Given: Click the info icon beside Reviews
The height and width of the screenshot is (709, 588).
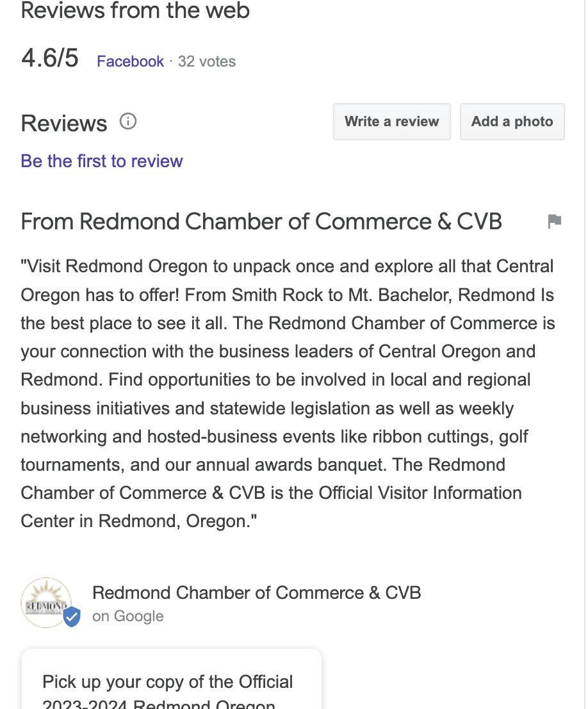Looking at the screenshot, I should point(128,121).
